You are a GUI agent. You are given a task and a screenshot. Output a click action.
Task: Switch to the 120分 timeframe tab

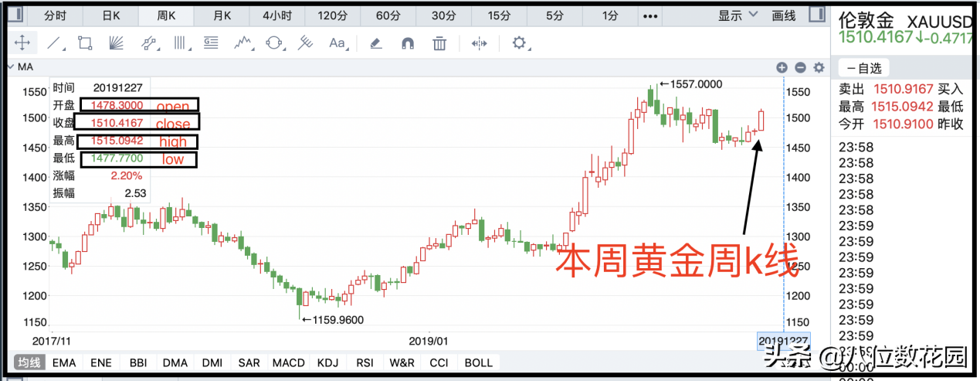pyautogui.click(x=332, y=15)
